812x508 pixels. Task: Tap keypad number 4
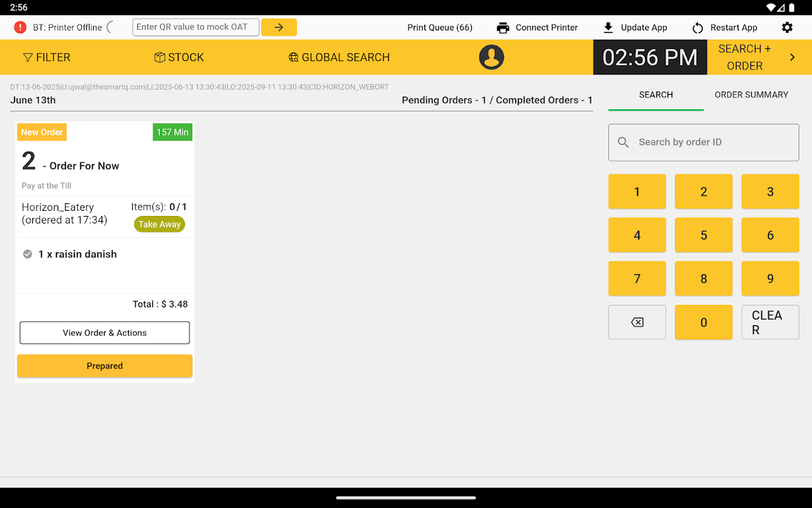coord(637,235)
